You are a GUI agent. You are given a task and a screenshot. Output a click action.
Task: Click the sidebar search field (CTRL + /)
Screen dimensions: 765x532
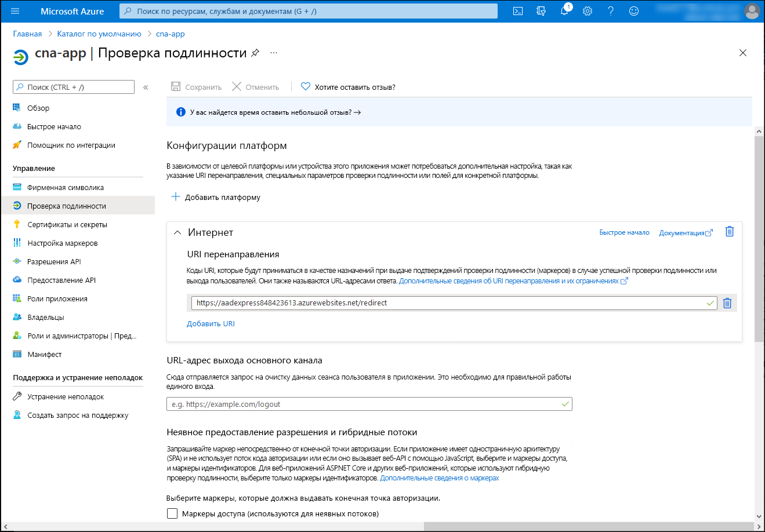tap(74, 87)
